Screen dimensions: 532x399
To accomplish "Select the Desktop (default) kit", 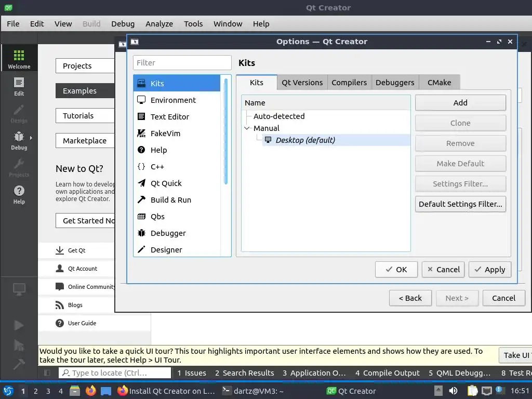I will (x=336, y=140).
